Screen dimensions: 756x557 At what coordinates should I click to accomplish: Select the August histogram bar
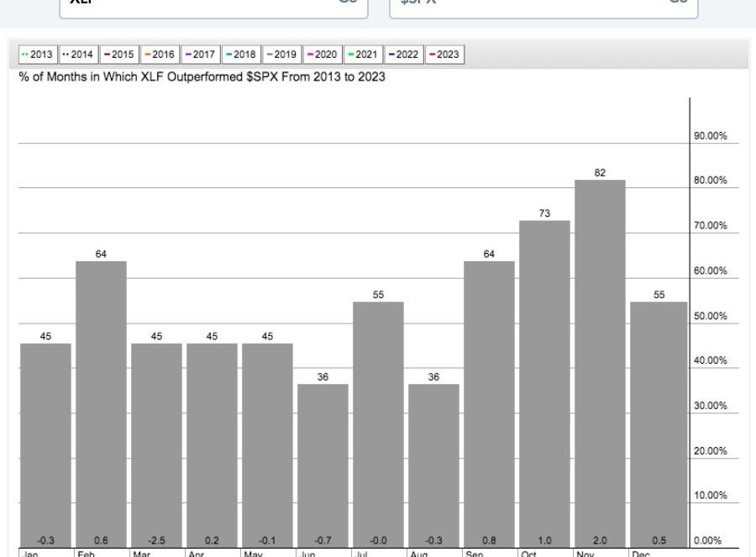[x=434, y=466]
